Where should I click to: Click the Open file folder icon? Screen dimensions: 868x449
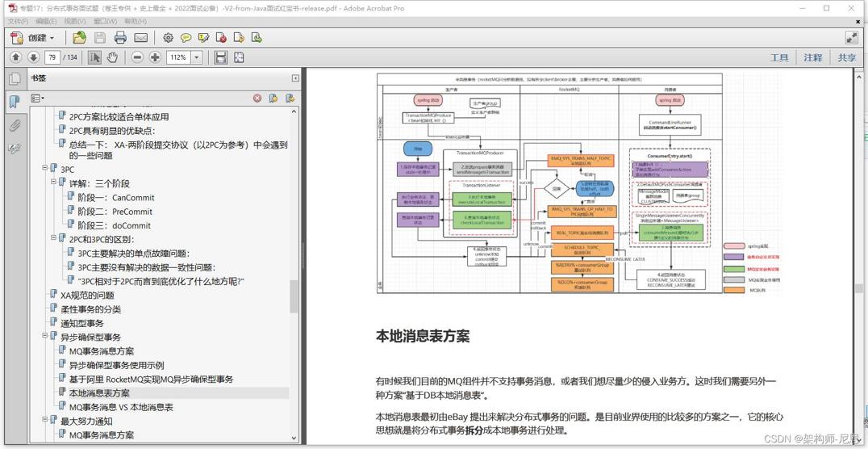click(80, 38)
